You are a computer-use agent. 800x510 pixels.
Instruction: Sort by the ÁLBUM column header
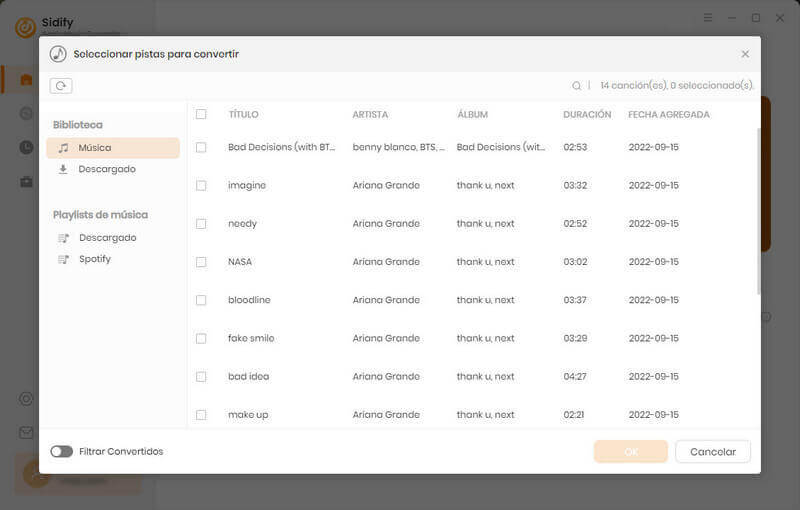(472, 115)
